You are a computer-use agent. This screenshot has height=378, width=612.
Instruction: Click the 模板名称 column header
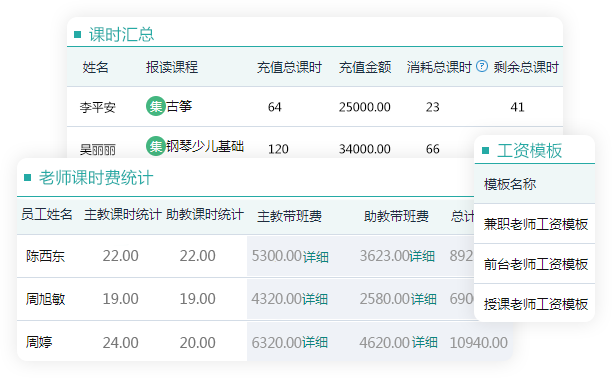coord(510,184)
